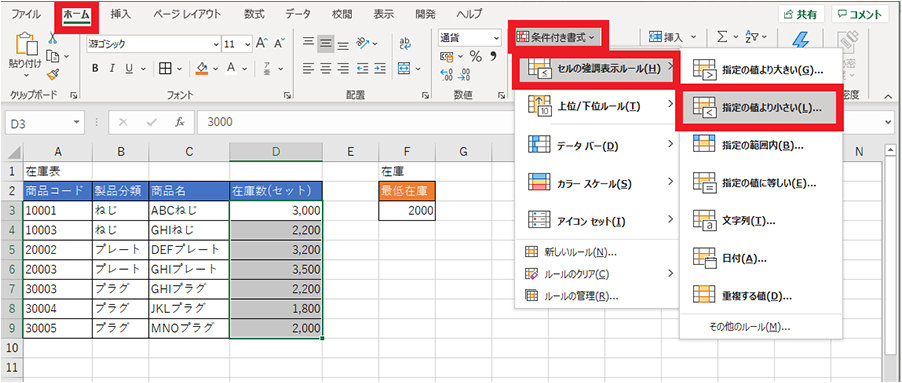This screenshot has height=383, width=902.
Task: Click the Cut scissors icon
Action: [x=53, y=39]
